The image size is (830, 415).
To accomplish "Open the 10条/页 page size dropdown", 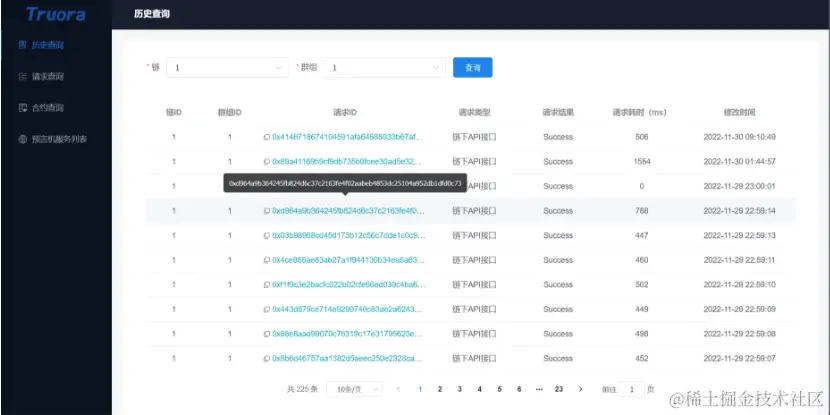I will (x=354, y=389).
